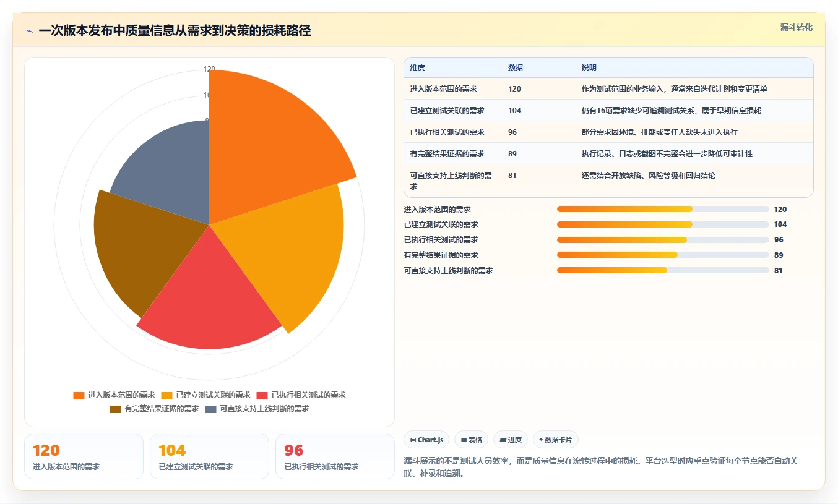Toggle the yellow 已建立测试关联的需求 legend swatch
The height and width of the screenshot is (504, 838).
pyautogui.click(x=166, y=395)
